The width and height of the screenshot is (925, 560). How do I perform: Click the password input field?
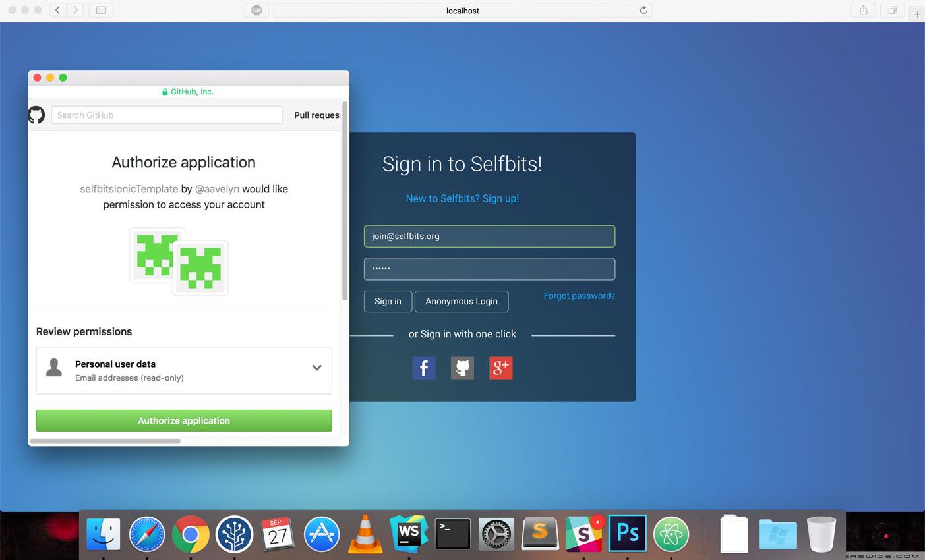coord(489,269)
